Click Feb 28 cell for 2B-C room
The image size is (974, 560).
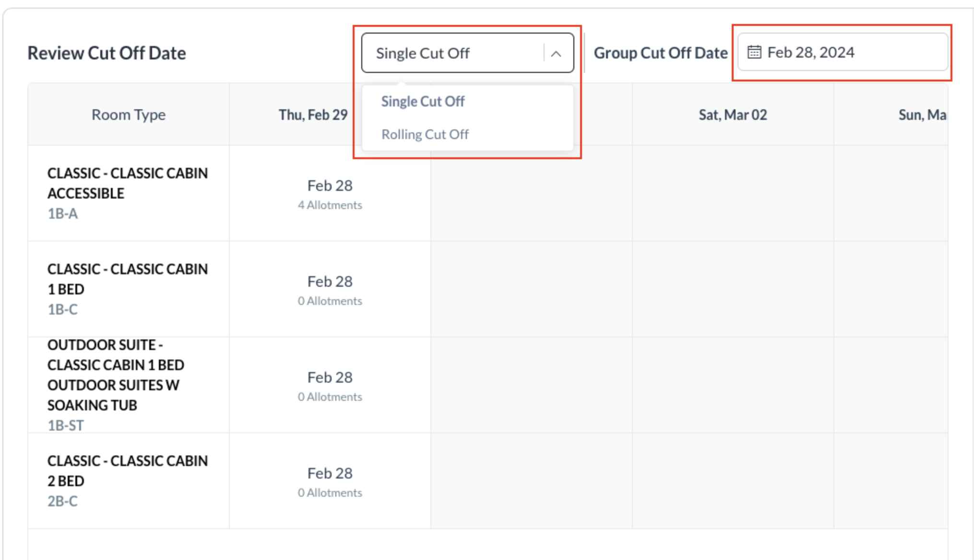click(330, 481)
